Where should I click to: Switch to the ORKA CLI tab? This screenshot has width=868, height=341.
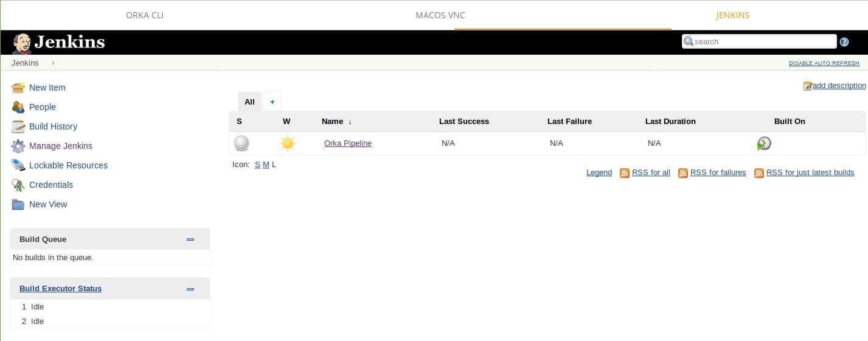145,15
